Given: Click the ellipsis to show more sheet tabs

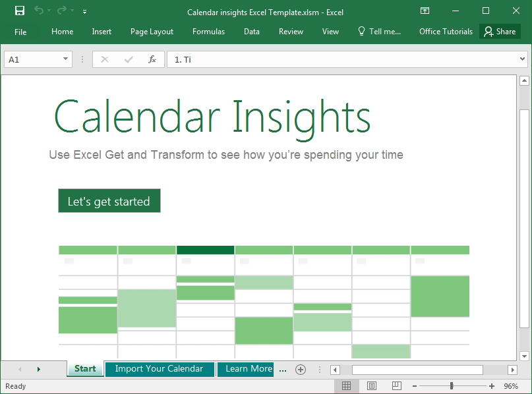Looking at the screenshot, I should point(282,370).
